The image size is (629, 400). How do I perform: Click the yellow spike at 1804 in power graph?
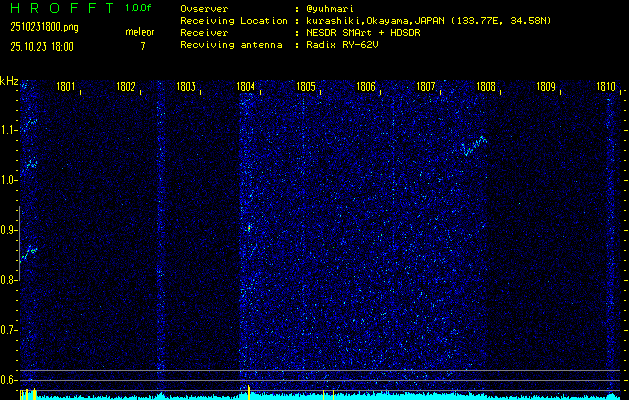249,392
